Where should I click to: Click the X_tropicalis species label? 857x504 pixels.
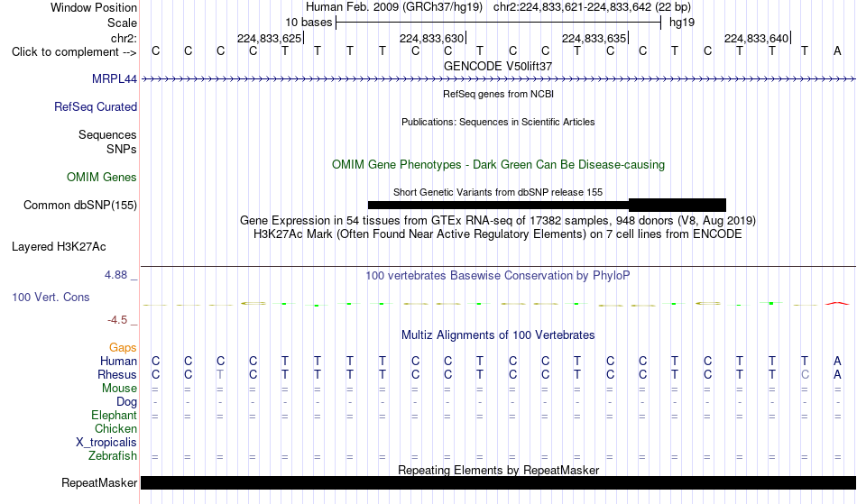[x=106, y=443]
